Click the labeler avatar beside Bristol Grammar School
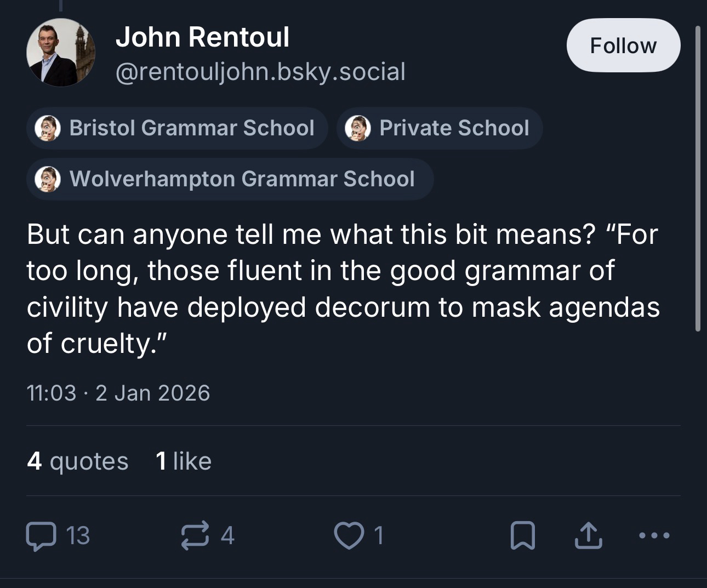This screenshot has height=588, width=707. [48, 128]
